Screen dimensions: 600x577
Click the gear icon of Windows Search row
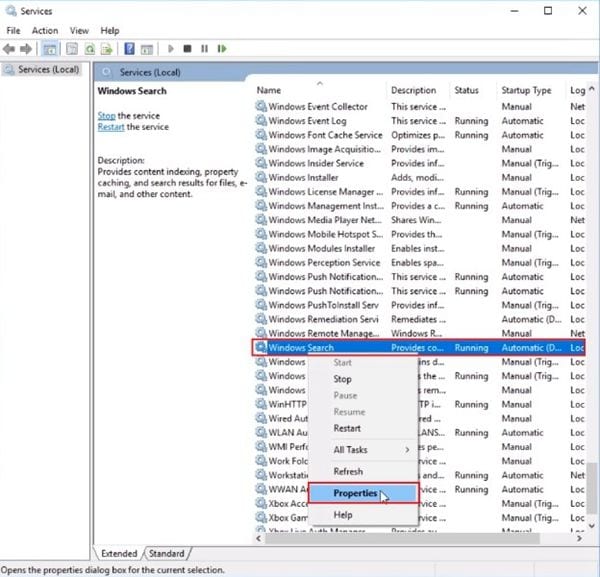(x=261, y=347)
